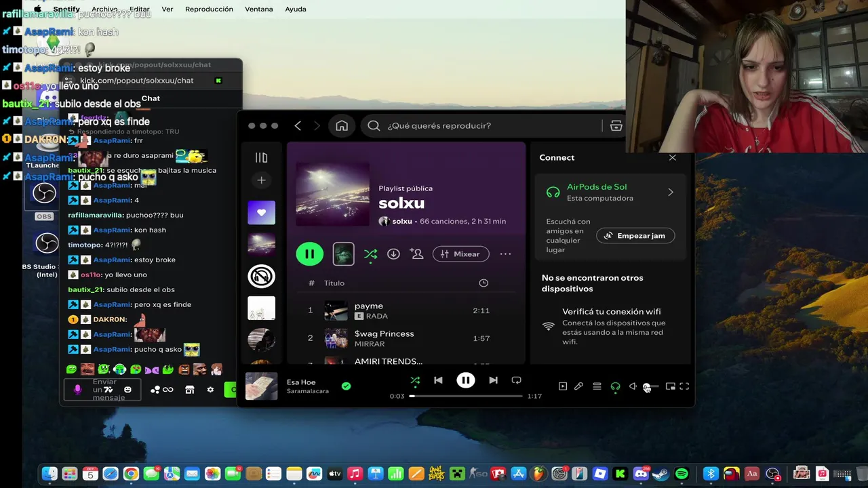Toggle shuffle in the bottom player bar
The image size is (868, 488).
tap(415, 380)
